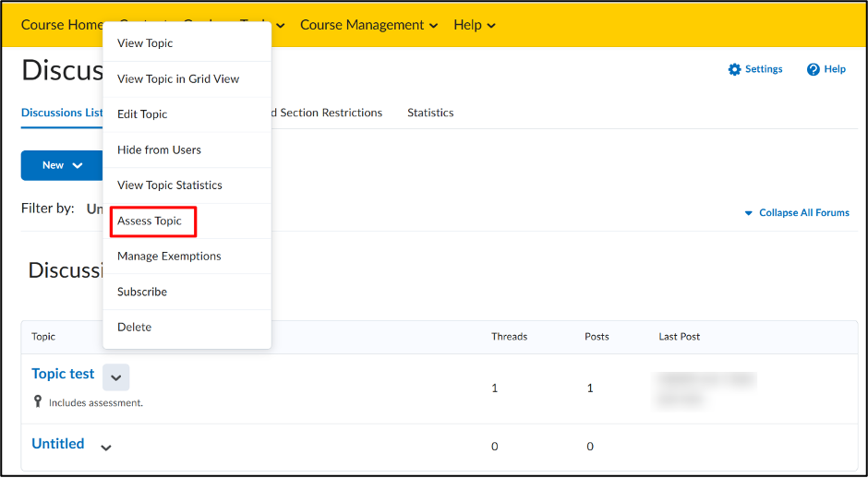Click the key icon under Topic test
868x478 pixels.
point(38,401)
